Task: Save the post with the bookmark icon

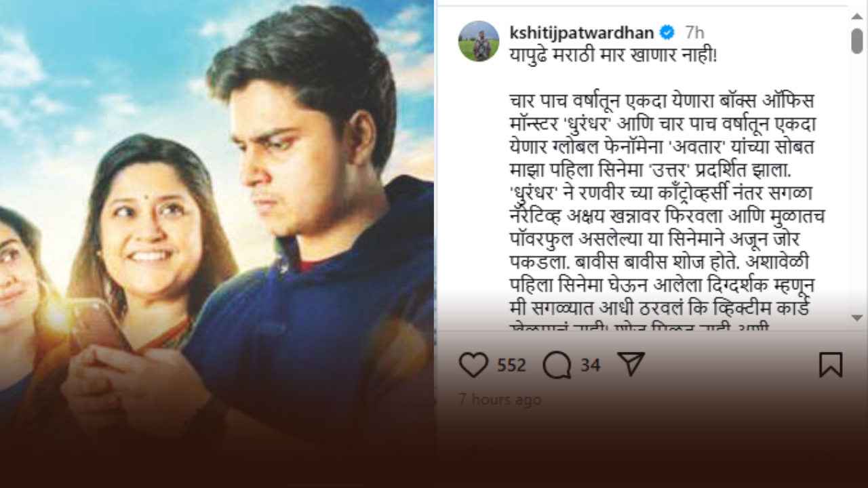Action: (x=831, y=365)
